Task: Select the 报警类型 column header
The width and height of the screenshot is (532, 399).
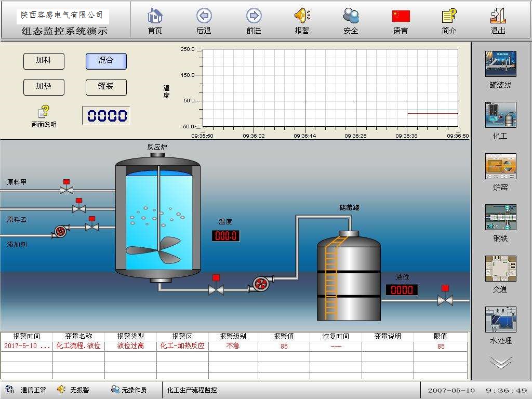Action: click(130, 336)
